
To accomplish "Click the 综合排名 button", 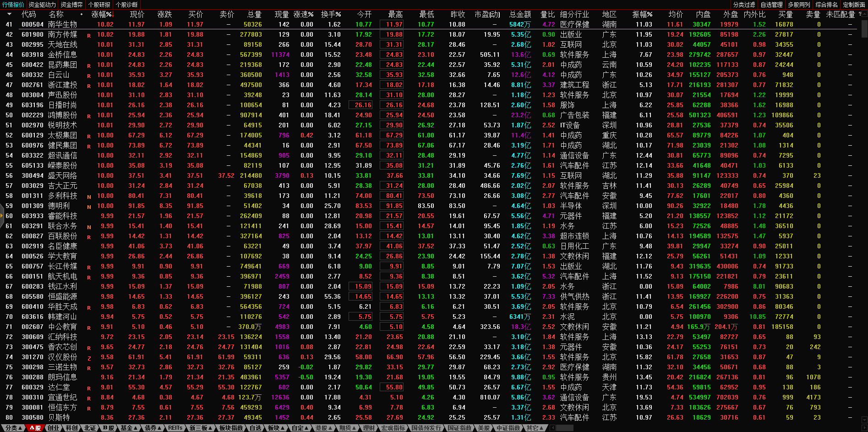I will tap(826, 5).
